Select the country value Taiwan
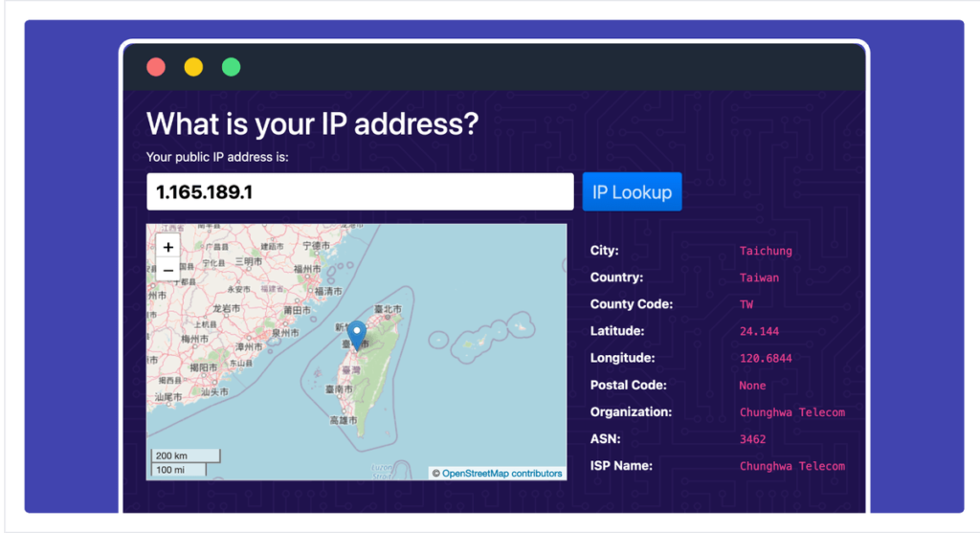This screenshot has height=533, width=980. coord(759,278)
